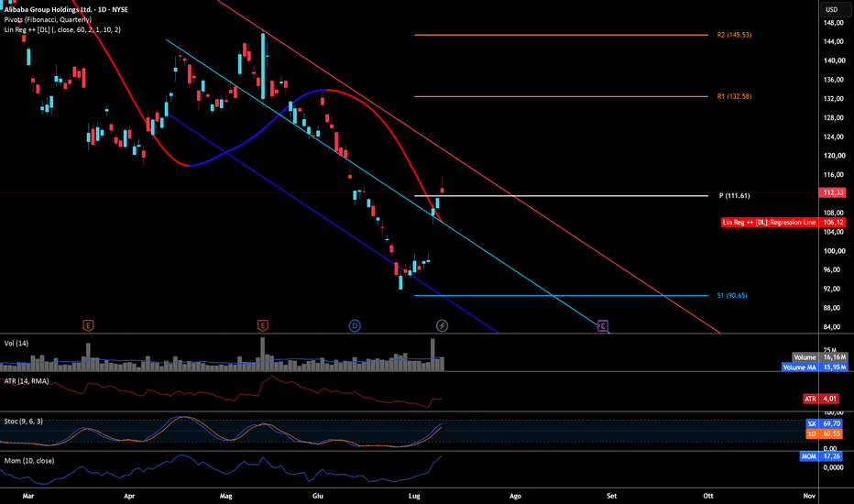Viewport: 854px width, 504px height.
Task: Click the 132,00 price axis value
Action: click(835, 99)
